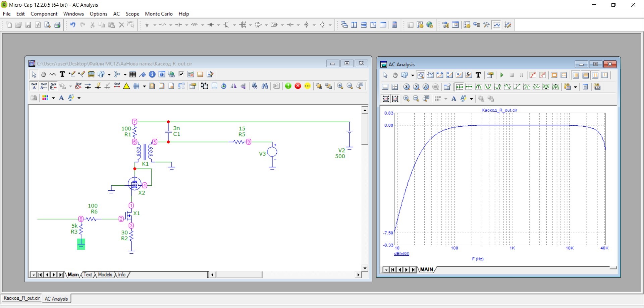Open the color palette dropdown in schematic window
Screen dimensions: 644x308
pyautogui.click(x=53, y=98)
